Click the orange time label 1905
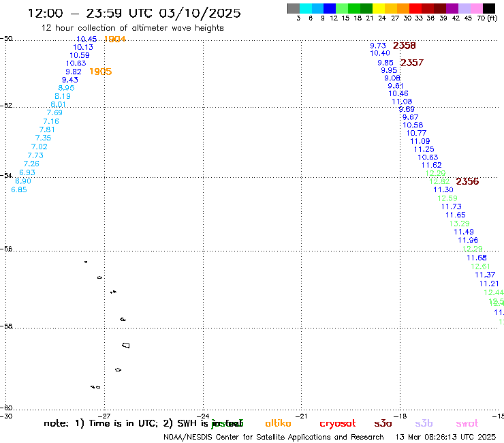Image resolution: width=504 pixels, height=443 pixels. pyautogui.click(x=101, y=72)
